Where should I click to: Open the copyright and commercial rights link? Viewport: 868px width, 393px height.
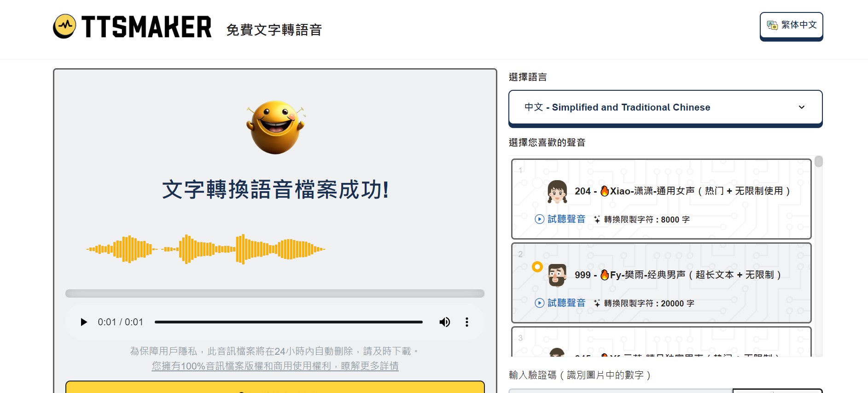pos(275,366)
